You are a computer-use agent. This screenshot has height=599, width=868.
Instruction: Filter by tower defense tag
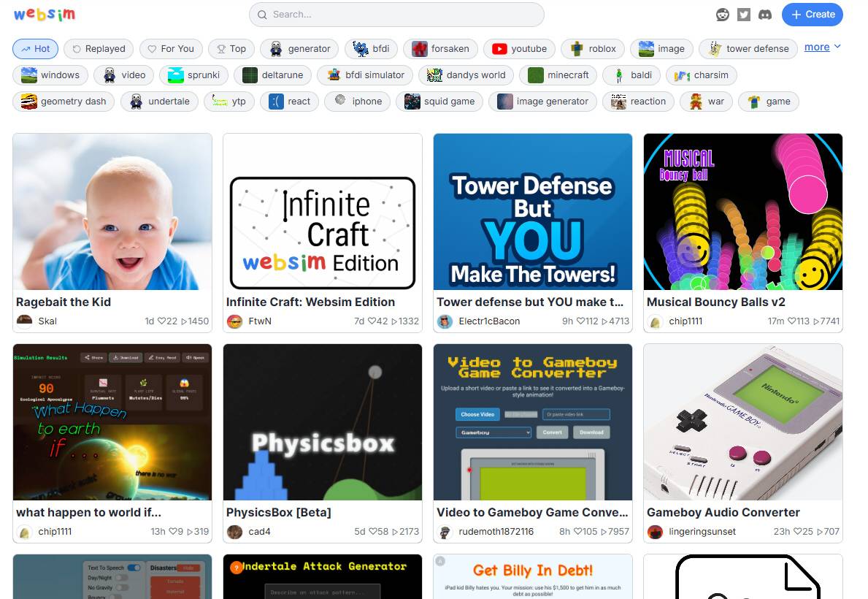pos(748,49)
